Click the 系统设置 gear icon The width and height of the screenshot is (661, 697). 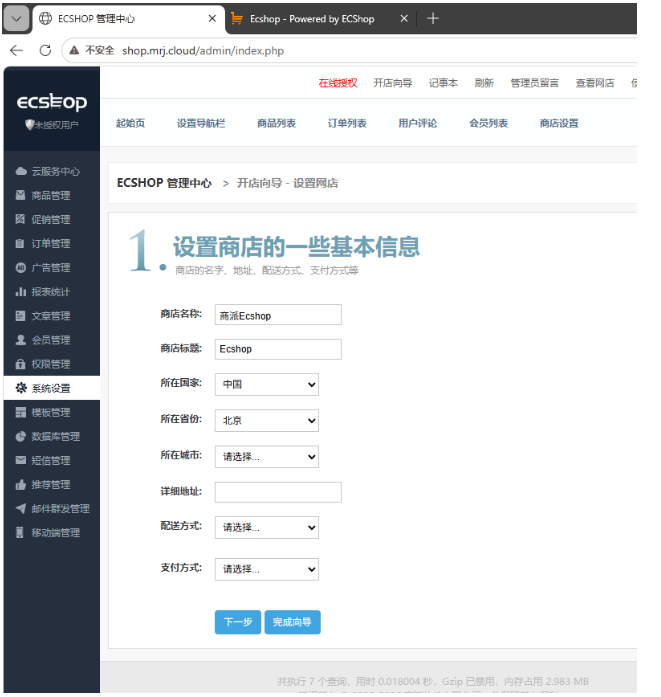click(x=21, y=388)
